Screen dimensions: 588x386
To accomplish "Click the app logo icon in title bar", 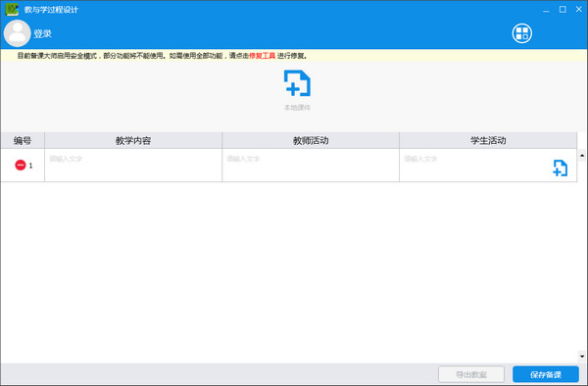I will point(12,10).
